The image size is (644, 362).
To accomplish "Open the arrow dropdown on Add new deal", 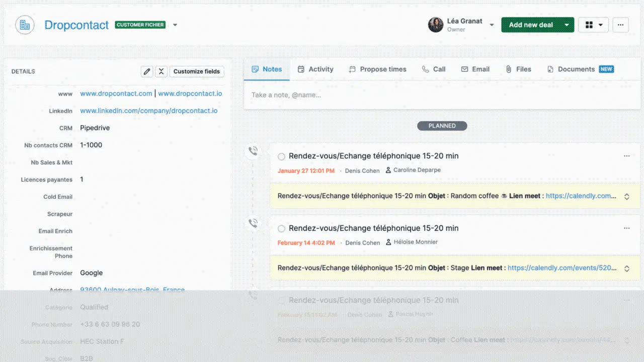I will point(567,25).
